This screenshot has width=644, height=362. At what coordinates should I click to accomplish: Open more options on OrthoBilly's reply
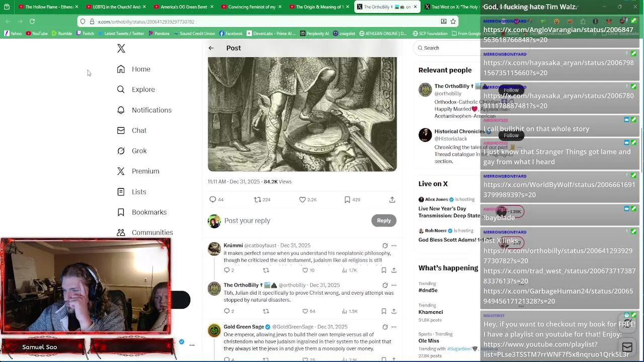(x=394, y=285)
